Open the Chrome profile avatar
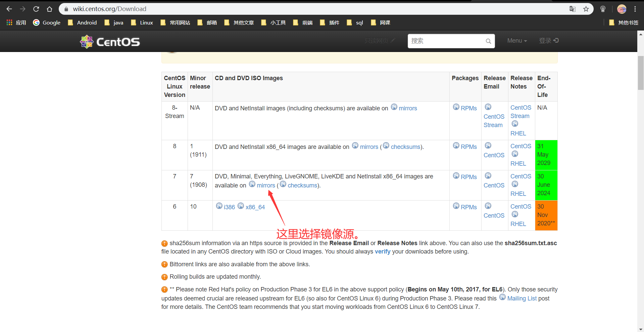 622,9
